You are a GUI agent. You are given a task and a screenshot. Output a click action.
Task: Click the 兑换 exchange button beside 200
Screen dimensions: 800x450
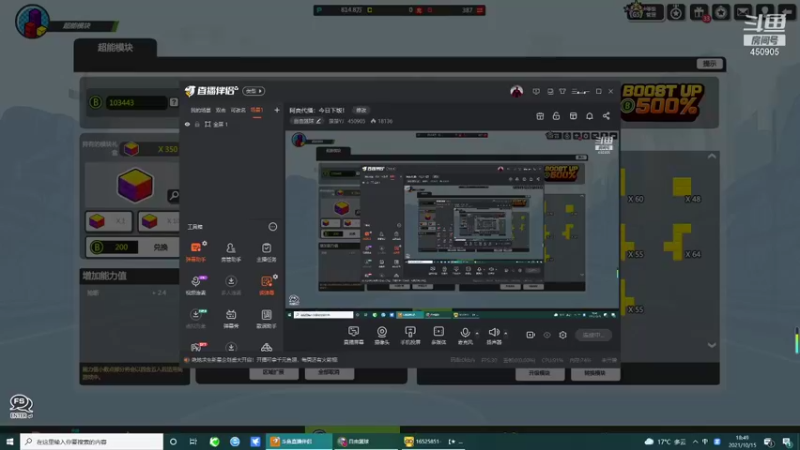tap(161, 247)
